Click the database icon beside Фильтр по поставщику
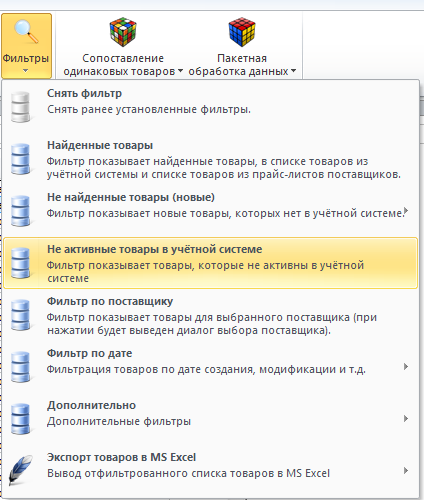The width and height of the screenshot is (424, 500). click(21, 315)
